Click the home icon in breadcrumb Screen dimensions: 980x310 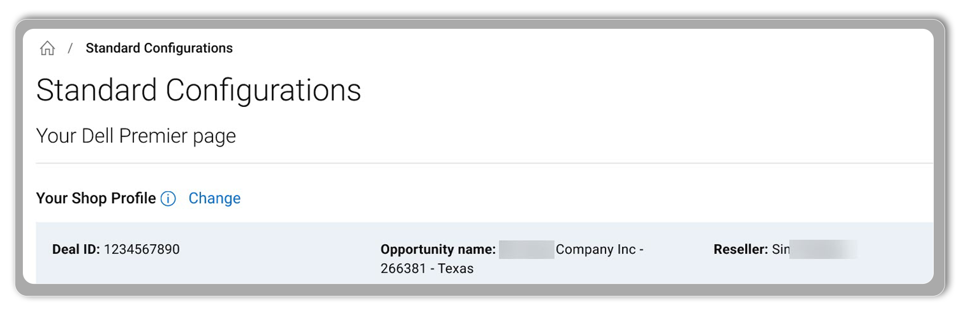point(47,48)
